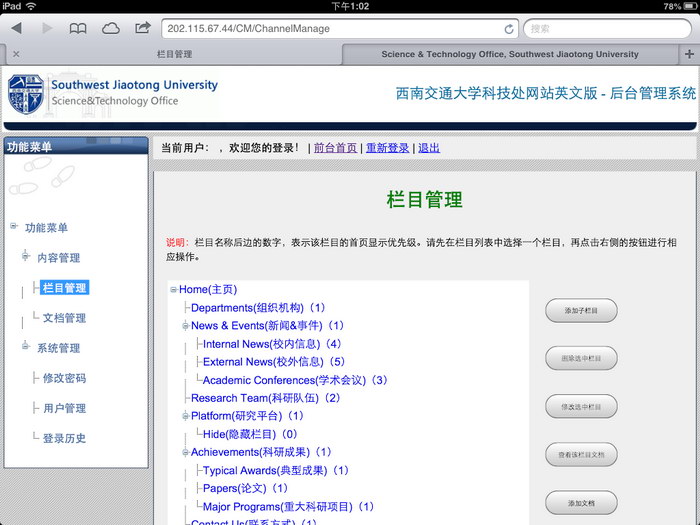Open the 前台首页 link
The height and width of the screenshot is (525, 700).
335,148
